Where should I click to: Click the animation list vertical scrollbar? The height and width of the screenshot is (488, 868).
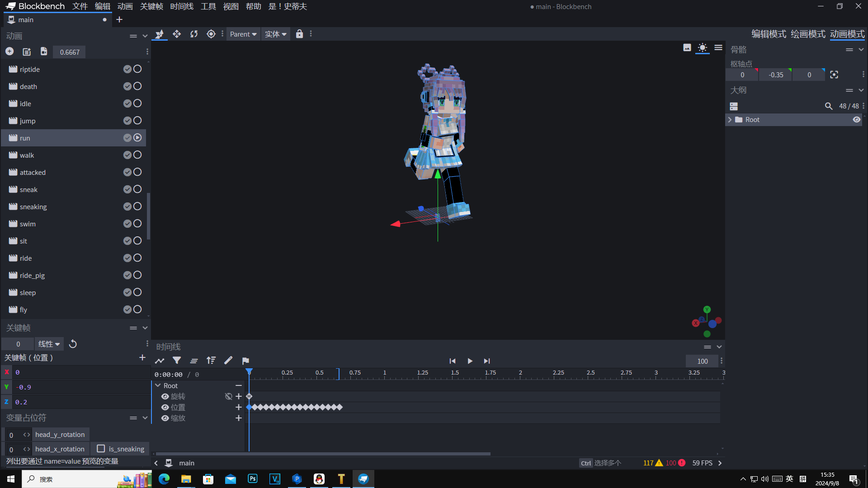point(148,216)
